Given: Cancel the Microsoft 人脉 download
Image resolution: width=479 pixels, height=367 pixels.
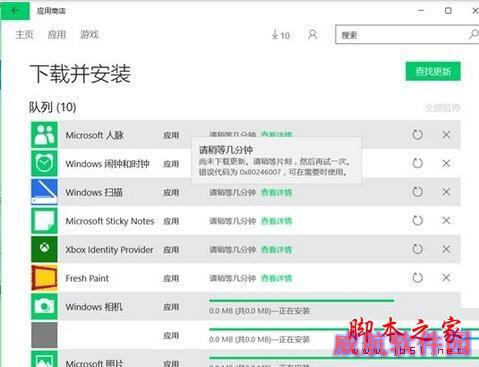Looking at the screenshot, I should 446,135.
